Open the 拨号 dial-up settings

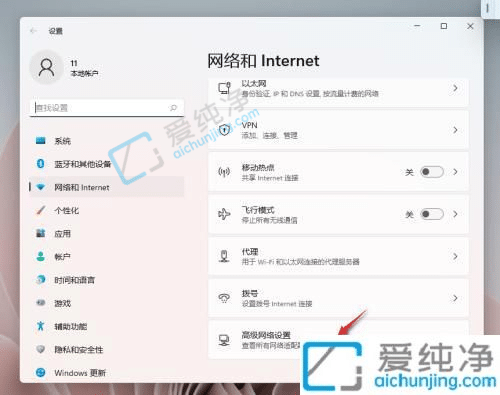point(338,298)
